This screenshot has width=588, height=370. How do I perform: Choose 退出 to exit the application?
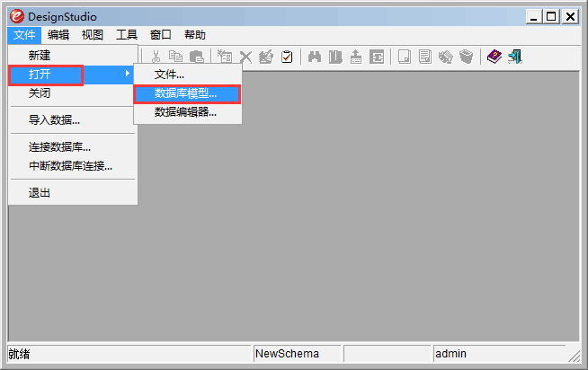coord(73,193)
